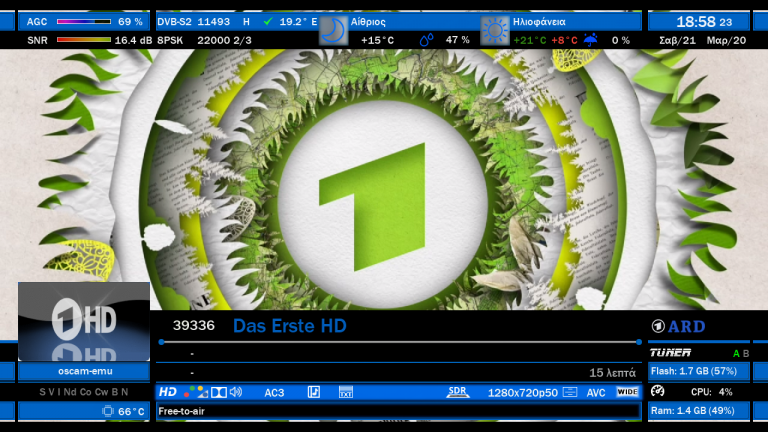Viewport: 768px width, 432px height.
Task: Click the Das Erste HD channel picon
Action: pos(84,321)
